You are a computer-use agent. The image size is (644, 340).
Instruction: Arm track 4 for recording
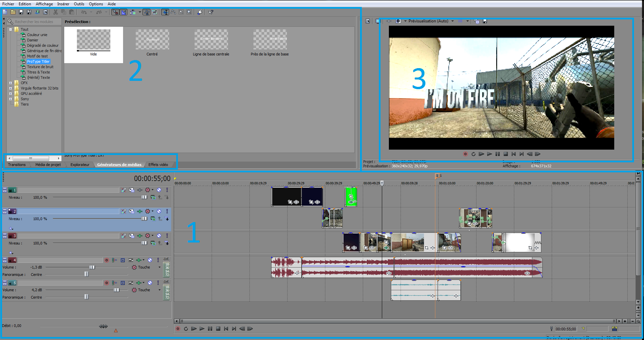point(106,260)
